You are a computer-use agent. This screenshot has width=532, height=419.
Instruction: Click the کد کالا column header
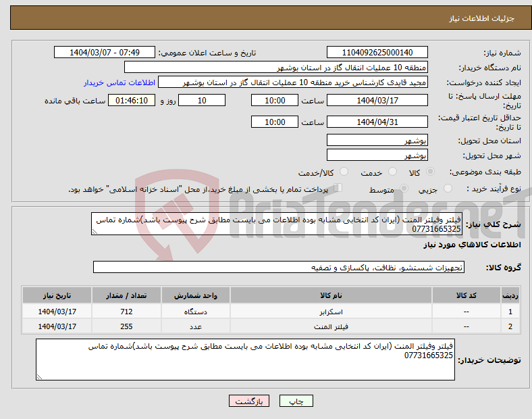467,295
